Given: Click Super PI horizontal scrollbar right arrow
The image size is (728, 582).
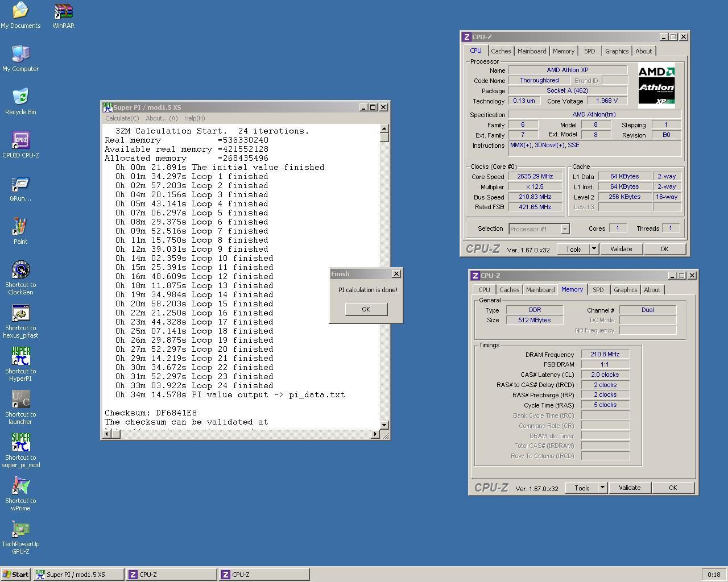Looking at the screenshot, I should (375, 434).
